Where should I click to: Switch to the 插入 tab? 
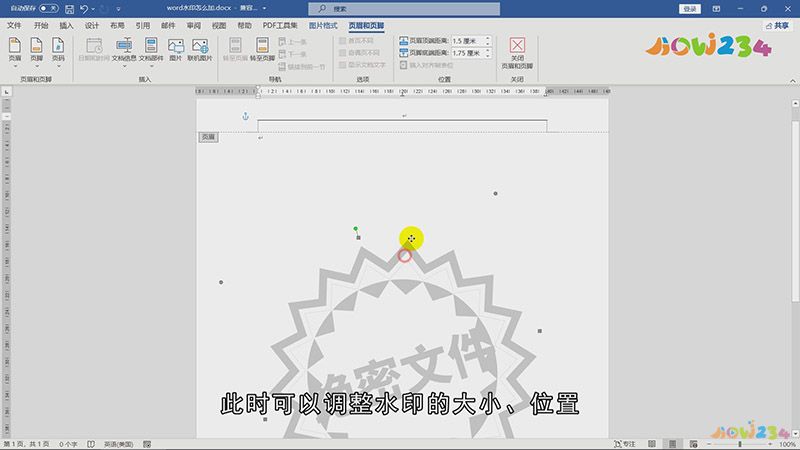click(66, 26)
